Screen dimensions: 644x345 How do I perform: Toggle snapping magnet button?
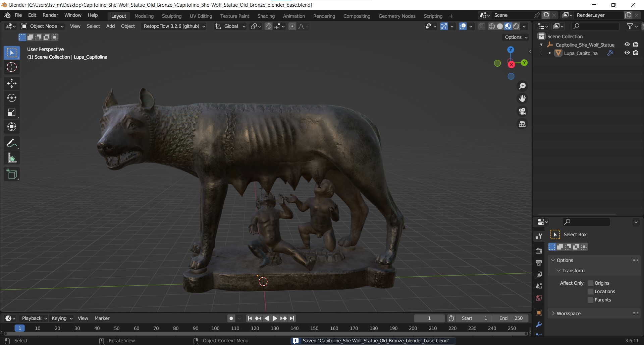pos(268,26)
